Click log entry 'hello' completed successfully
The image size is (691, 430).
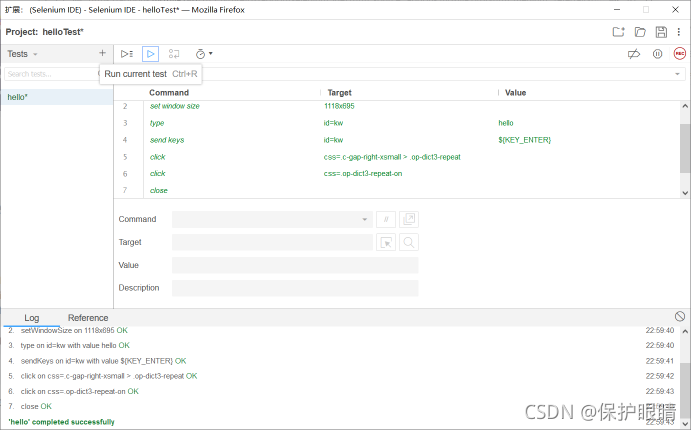61,422
